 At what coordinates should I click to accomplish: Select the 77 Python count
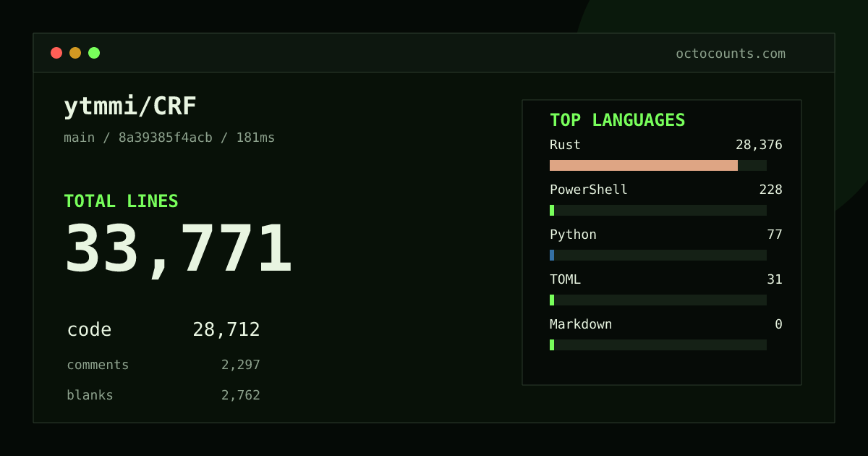tap(775, 235)
